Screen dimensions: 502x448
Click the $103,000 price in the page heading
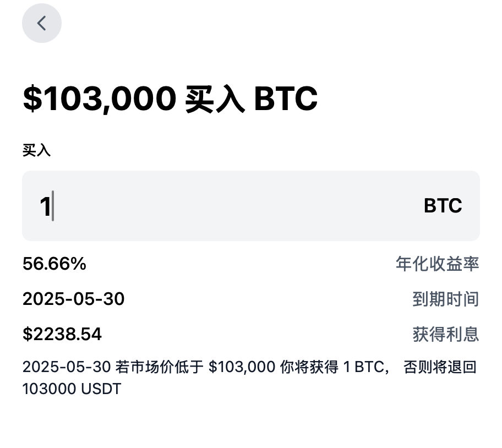(x=100, y=98)
